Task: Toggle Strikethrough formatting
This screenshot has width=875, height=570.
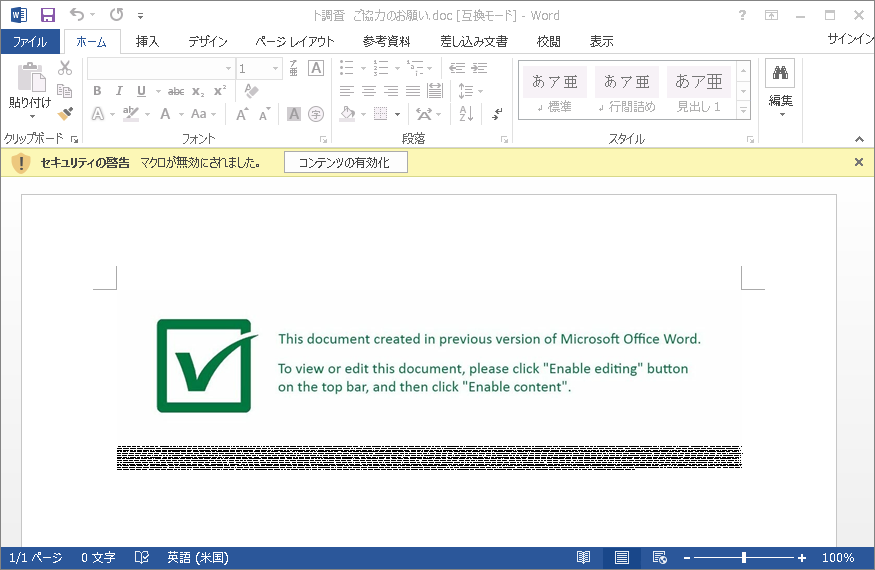Action: 176,91
